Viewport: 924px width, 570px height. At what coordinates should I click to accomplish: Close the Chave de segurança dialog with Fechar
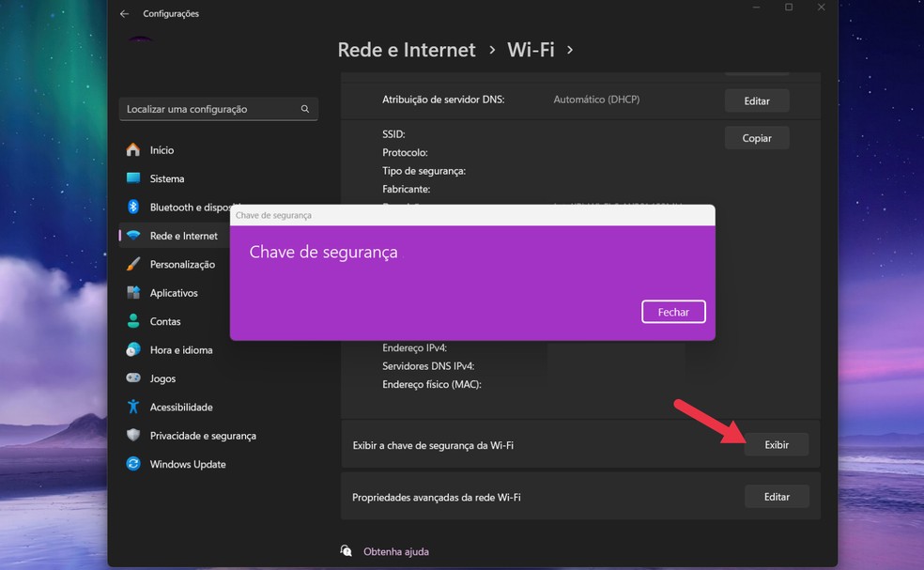[673, 312]
